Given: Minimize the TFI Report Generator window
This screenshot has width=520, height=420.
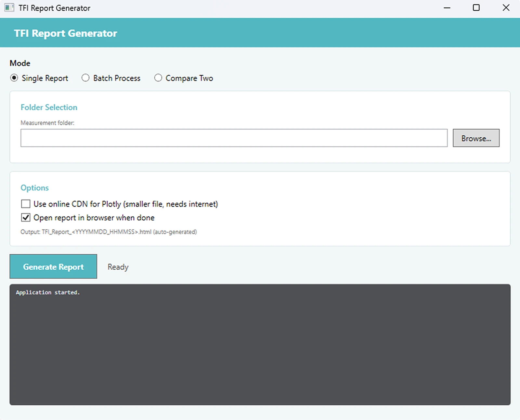Looking at the screenshot, I should pyautogui.click(x=447, y=8).
